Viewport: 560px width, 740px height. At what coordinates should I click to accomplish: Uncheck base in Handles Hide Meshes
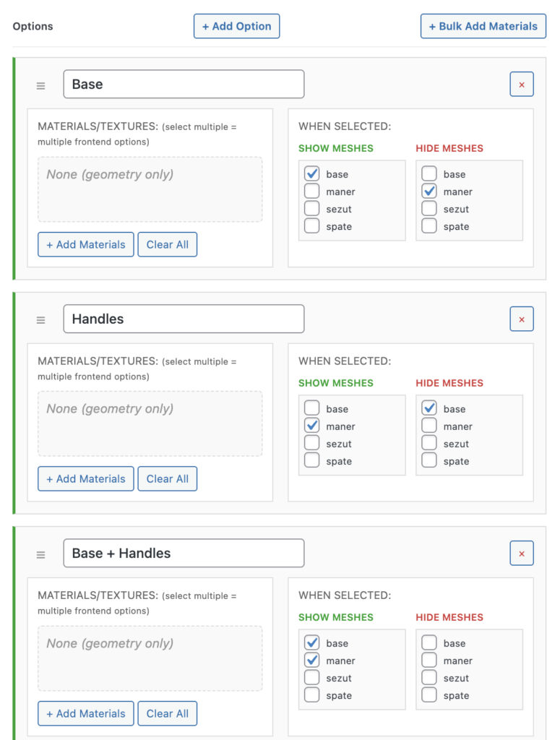click(429, 408)
